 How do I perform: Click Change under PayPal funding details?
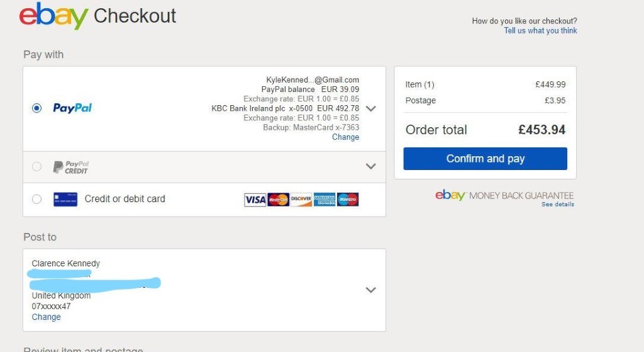[x=345, y=137]
